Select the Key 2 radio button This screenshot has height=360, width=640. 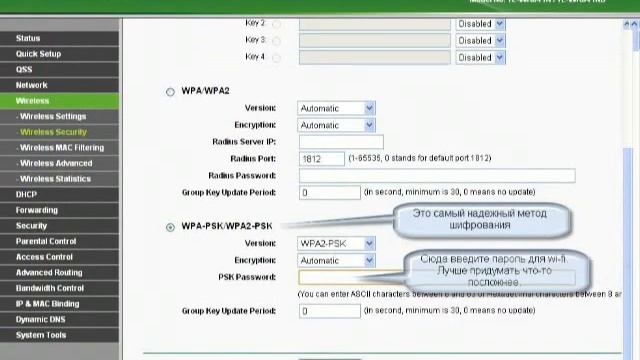click(x=276, y=24)
